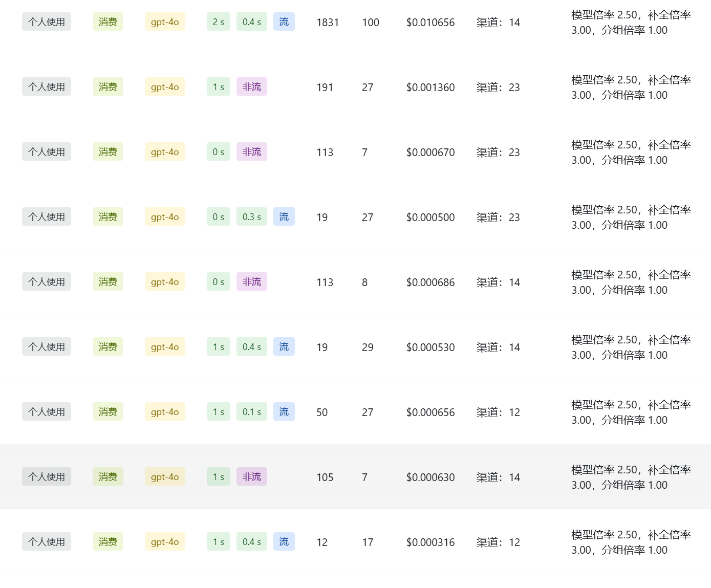Select the prompt token value 1831
Screen dimensions: 711x588
(x=328, y=23)
